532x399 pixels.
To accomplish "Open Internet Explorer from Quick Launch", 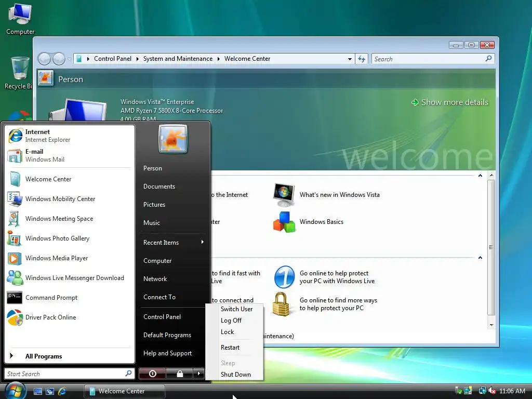I will [62, 391].
